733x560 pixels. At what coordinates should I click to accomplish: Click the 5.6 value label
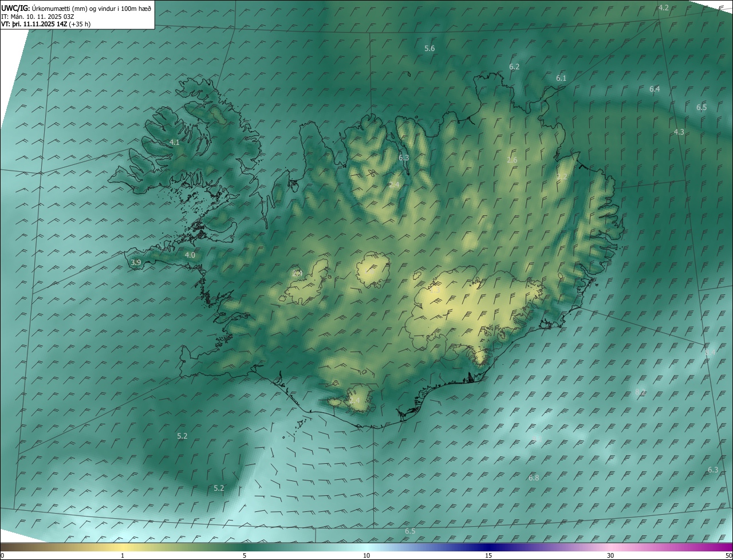pos(429,49)
